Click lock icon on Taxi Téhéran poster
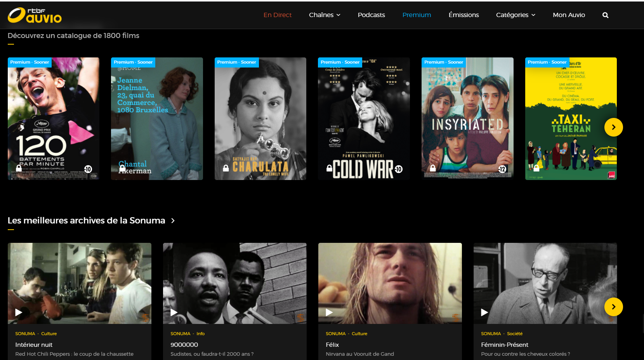The height and width of the screenshot is (360, 644). (536, 168)
